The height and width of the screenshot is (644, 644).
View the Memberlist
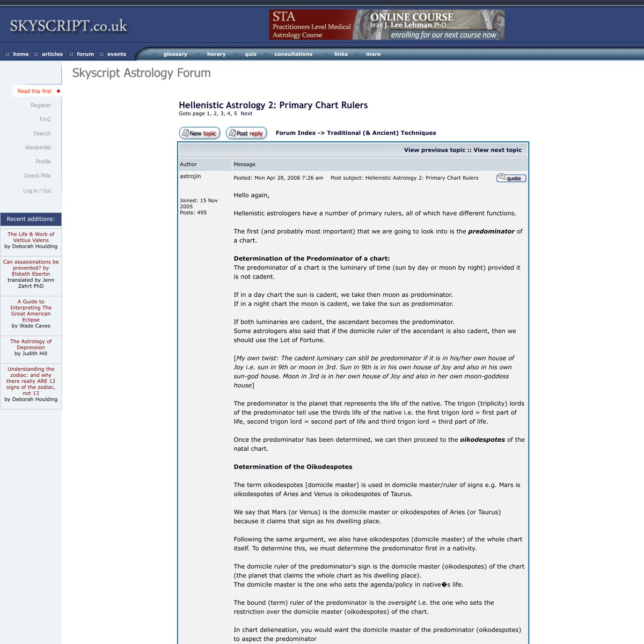(x=38, y=147)
